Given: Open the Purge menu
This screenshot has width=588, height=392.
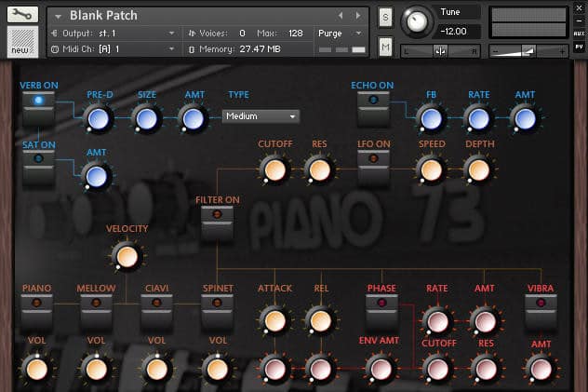Looking at the screenshot, I should click(340, 34).
